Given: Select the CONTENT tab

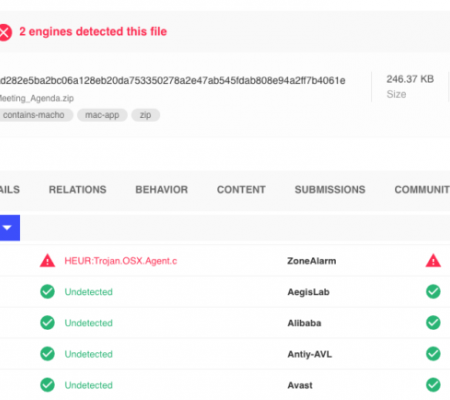Looking at the screenshot, I should (x=241, y=190).
